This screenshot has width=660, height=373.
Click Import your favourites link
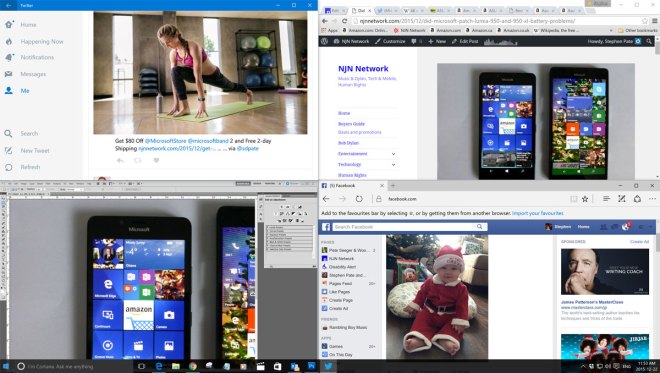click(538, 213)
